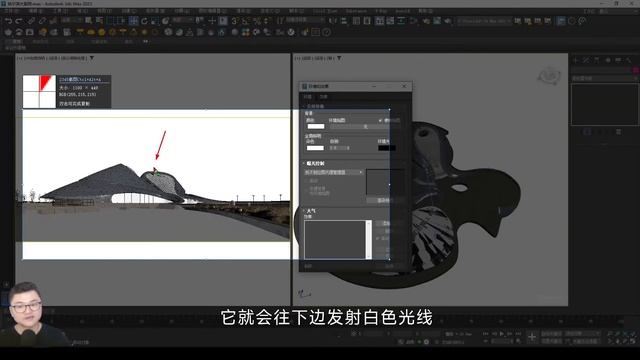Click the Edit Named Selection Sets icon
This screenshot has width=640, height=360.
coord(280,20)
